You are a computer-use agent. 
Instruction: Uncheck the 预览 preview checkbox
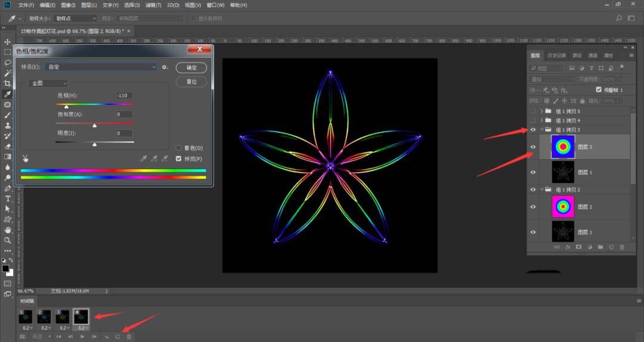[179, 158]
